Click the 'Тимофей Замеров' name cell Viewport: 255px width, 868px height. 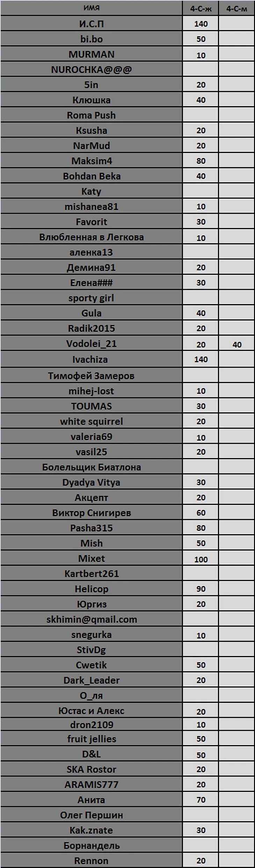91,376
